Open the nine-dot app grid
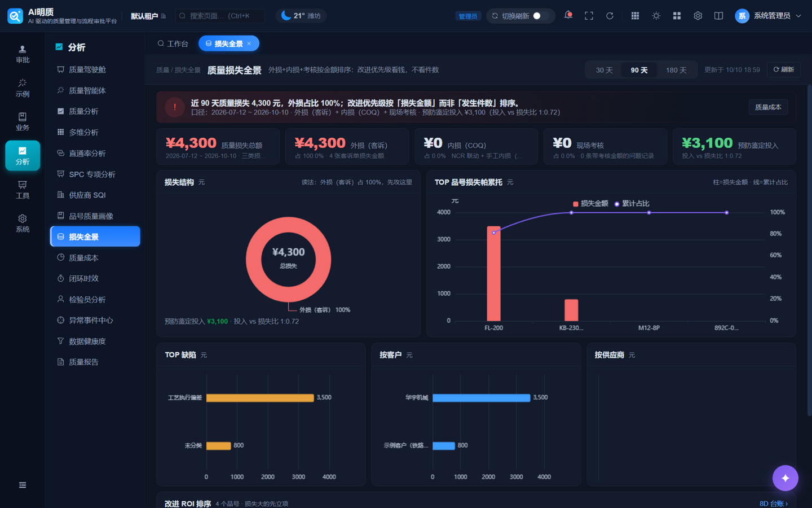Viewport: 812px width, 508px height. [635, 16]
